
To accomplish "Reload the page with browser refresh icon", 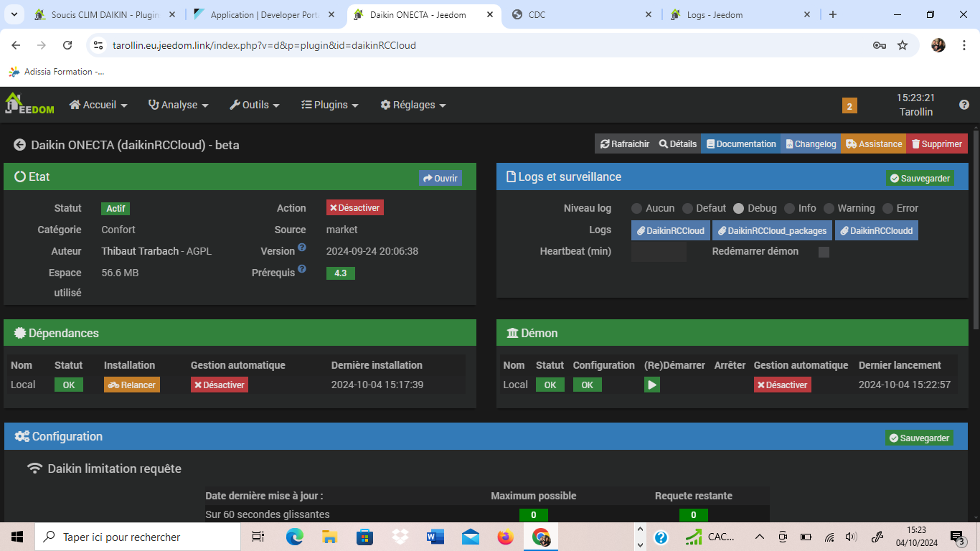I will pyautogui.click(x=67, y=45).
